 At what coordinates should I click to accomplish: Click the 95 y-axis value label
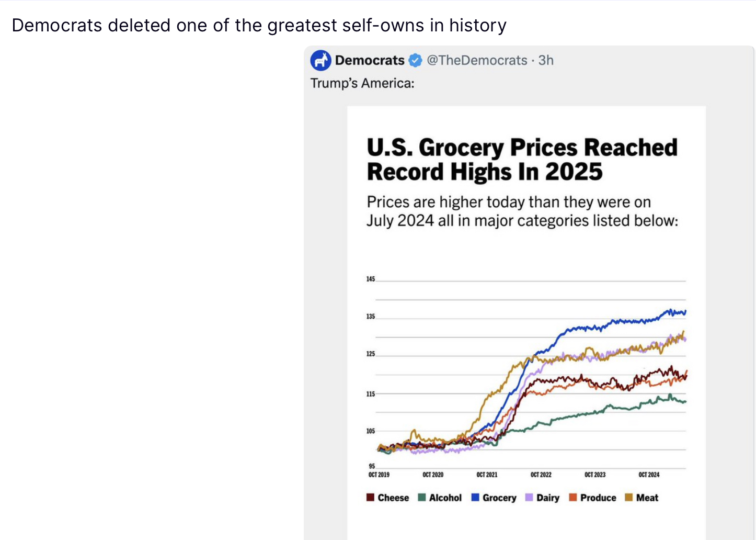pyautogui.click(x=372, y=466)
